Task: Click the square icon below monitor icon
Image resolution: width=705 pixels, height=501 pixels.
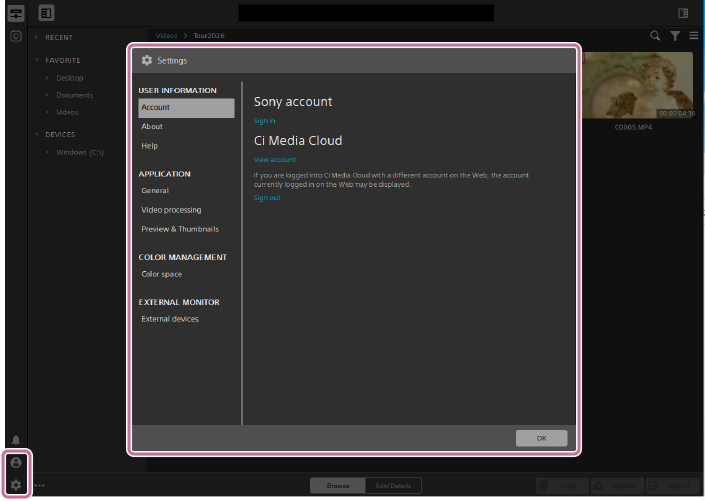Action: click(16, 36)
